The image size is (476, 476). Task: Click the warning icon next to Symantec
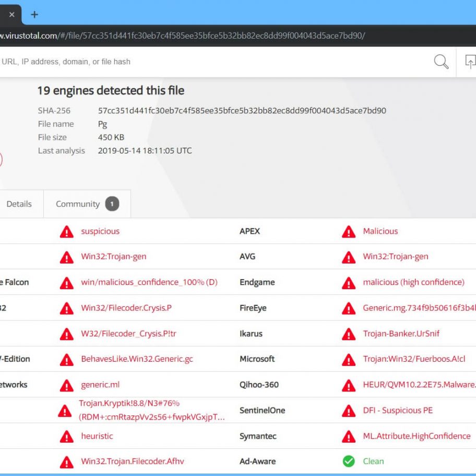pos(349,436)
